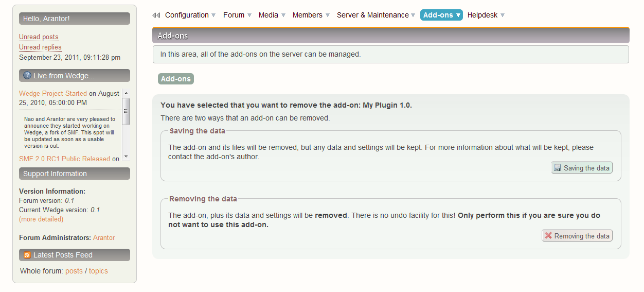Image resolution: width=644 pixels, height=292 pixels.
Task: Open the Arantor administrator profile link
Action: coord(104,238)
